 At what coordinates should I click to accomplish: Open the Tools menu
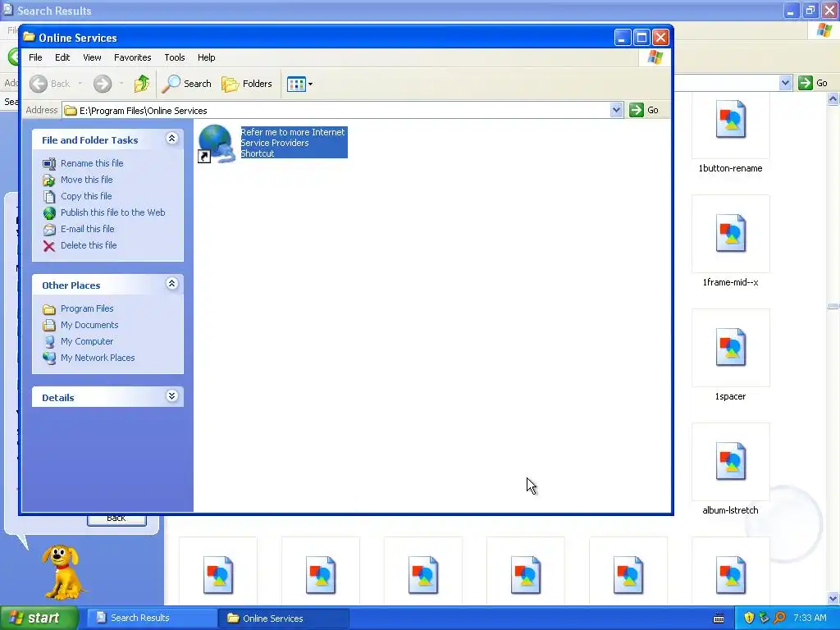tap(175, 57)
